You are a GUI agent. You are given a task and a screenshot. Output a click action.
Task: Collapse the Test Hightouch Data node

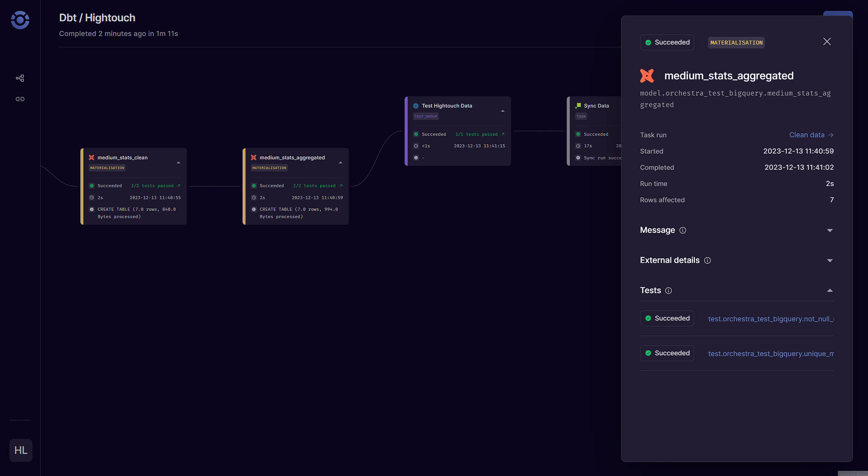click(x=503, y=111)
